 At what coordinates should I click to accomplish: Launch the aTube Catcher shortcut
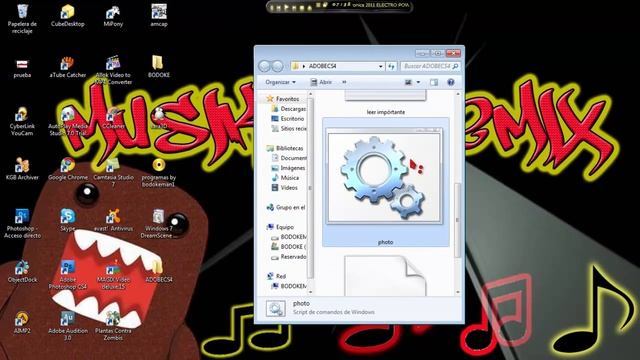(x=68, y=67)
